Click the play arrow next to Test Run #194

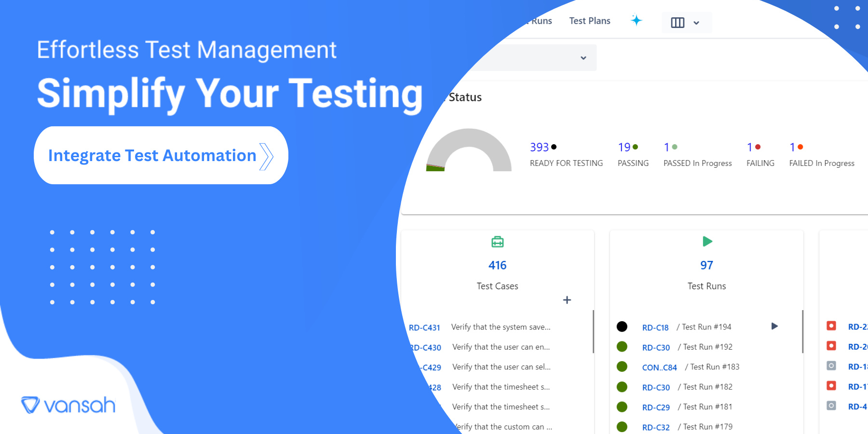(774, 326)
